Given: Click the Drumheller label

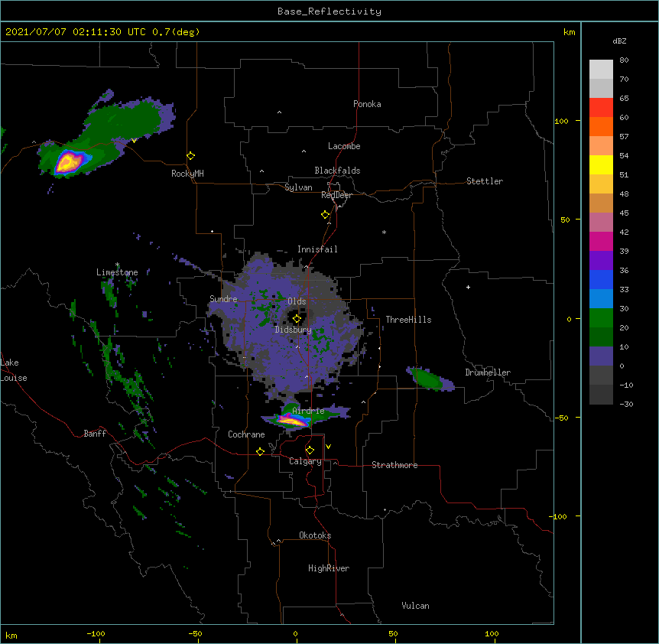Looking at the screenshot, I should (488, 372).
